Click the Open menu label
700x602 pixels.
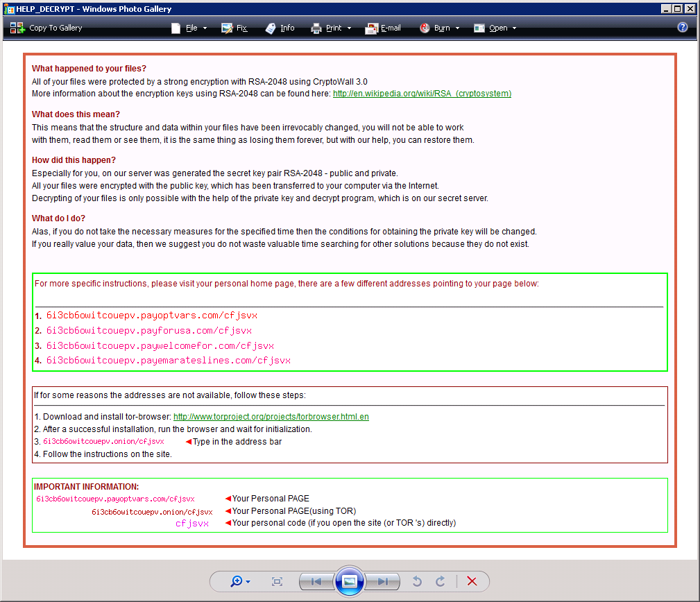498,28
